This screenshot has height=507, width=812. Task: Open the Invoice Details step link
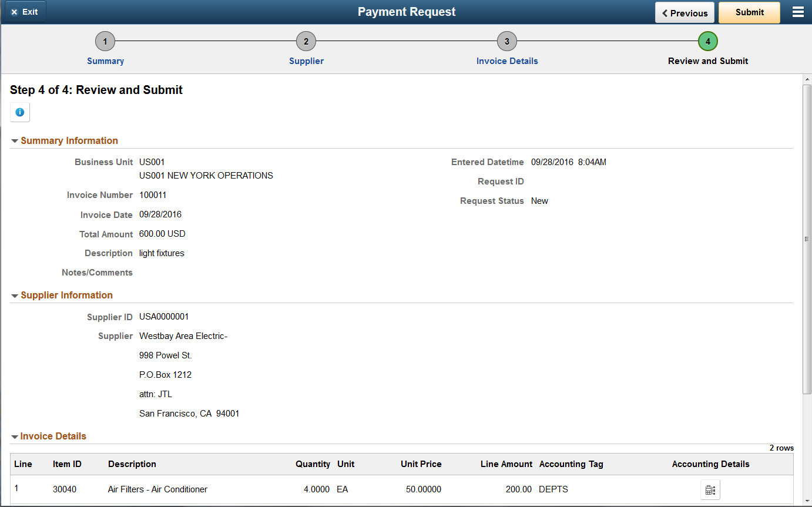point(507,61)
